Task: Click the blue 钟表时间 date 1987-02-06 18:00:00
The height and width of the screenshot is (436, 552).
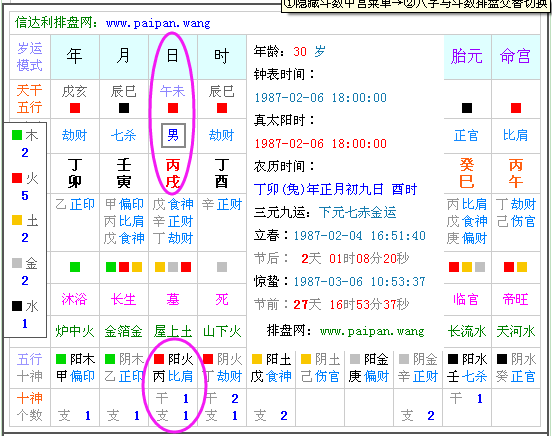Action: click(320, 98)
